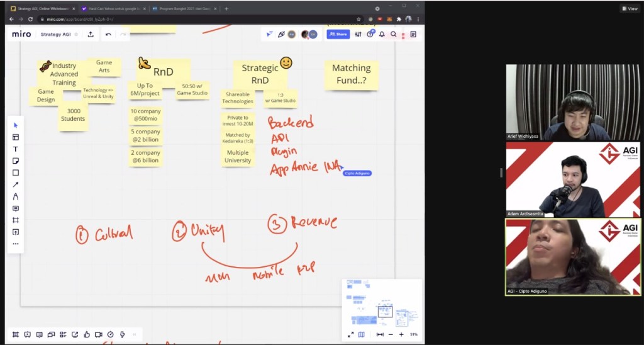This screenshot has width=644, height=345.
Task: Expand more tools via three dots
Action: (x=16, y=244)
